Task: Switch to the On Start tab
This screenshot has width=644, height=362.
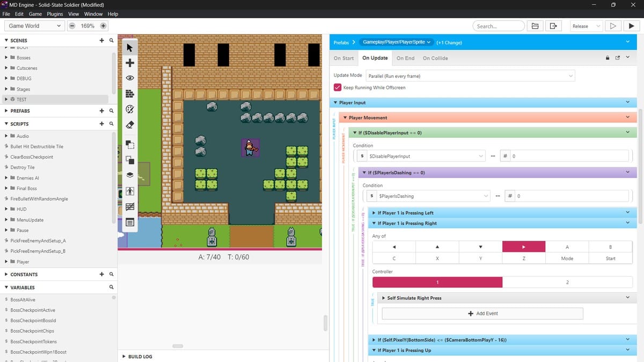Action: pyautogui.click(x=344, y=58)
